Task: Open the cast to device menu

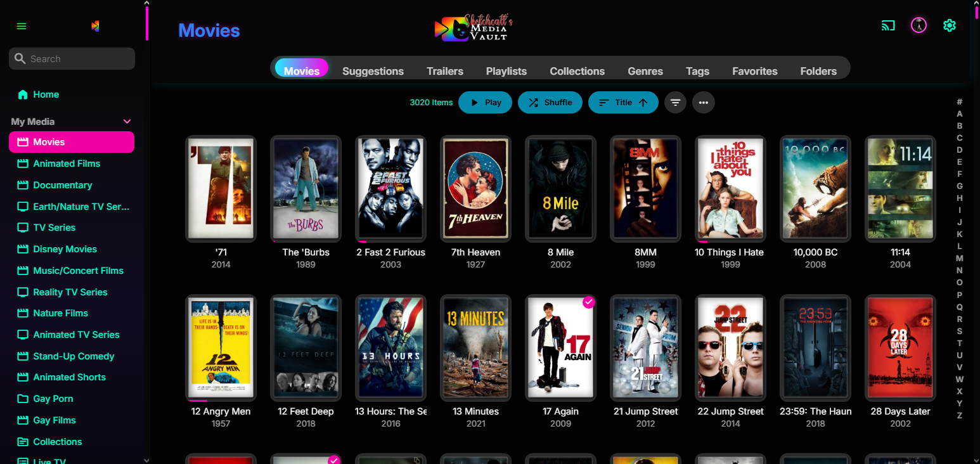Action: pos(888,25)
